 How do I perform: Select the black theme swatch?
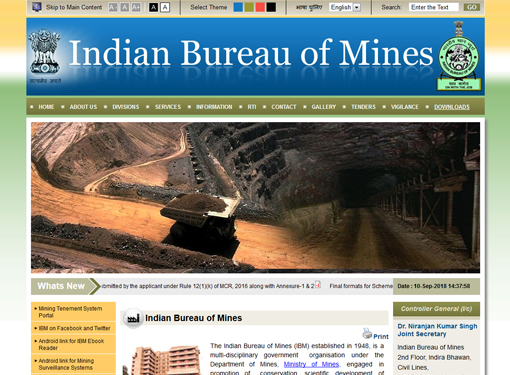(271, 7)
